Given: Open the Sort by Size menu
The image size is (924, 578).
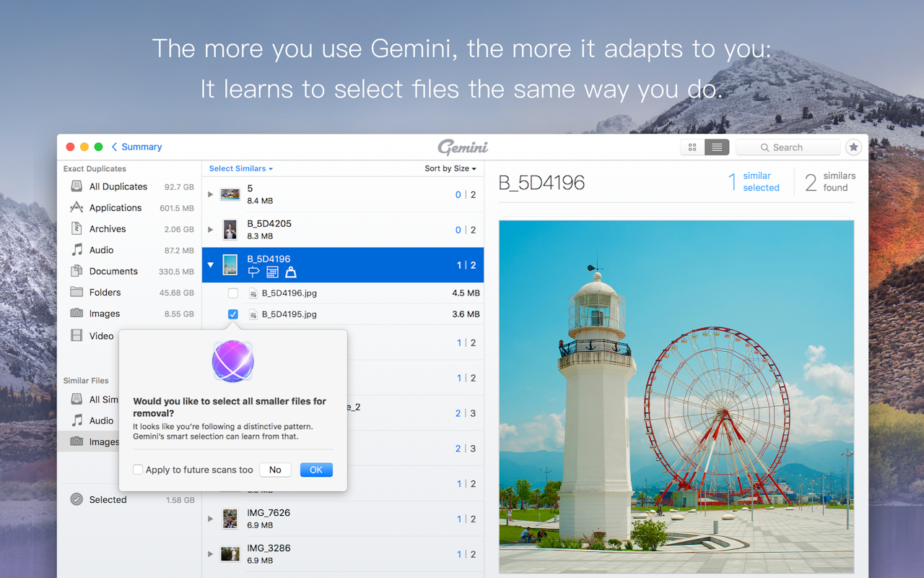Looking at the screenshot, I should tap(449, 168).
